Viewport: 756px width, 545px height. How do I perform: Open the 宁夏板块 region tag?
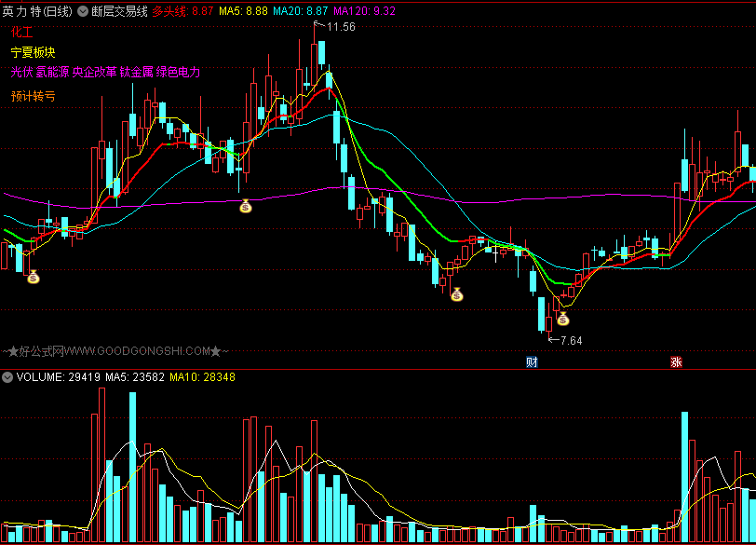pyautogui.click(x=33, y=52)
